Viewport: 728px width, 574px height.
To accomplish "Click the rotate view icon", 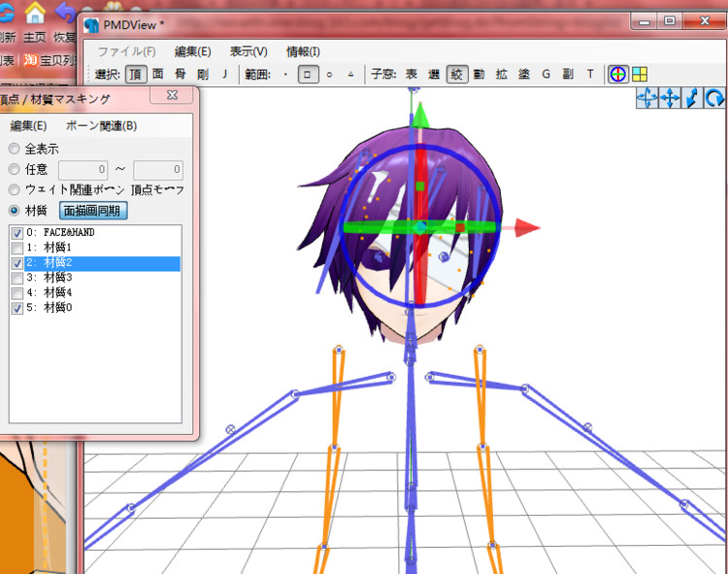I will coord(714,98).
